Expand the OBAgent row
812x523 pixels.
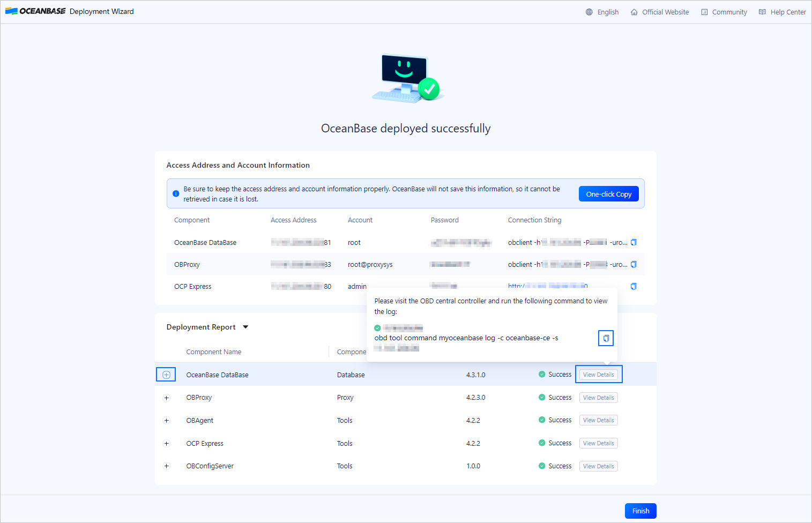point(166,421)
